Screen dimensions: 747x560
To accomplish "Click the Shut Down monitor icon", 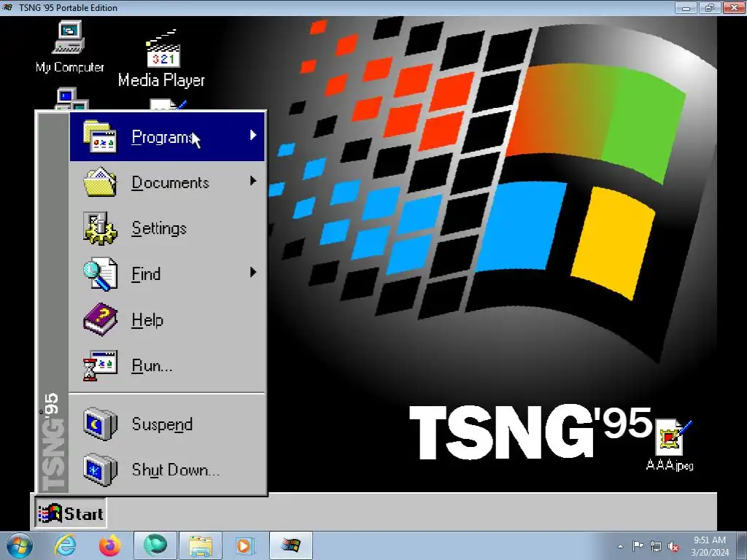I will tap(99, 470).
